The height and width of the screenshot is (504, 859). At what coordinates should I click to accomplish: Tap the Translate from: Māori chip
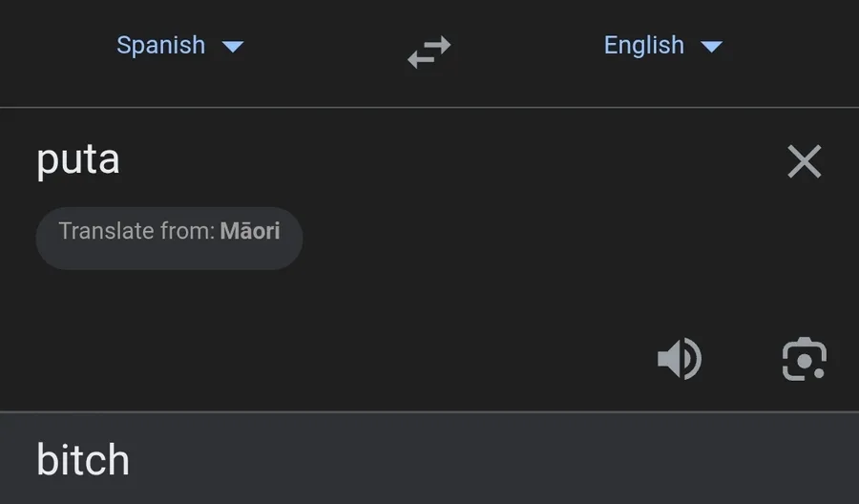coord(169,239)
